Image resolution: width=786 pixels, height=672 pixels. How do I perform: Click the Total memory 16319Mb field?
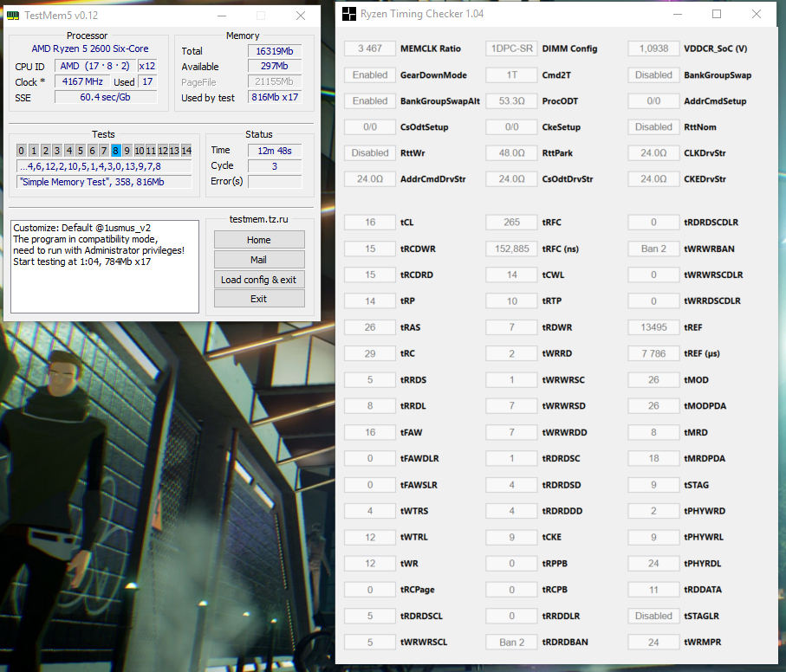click(275, 51)
